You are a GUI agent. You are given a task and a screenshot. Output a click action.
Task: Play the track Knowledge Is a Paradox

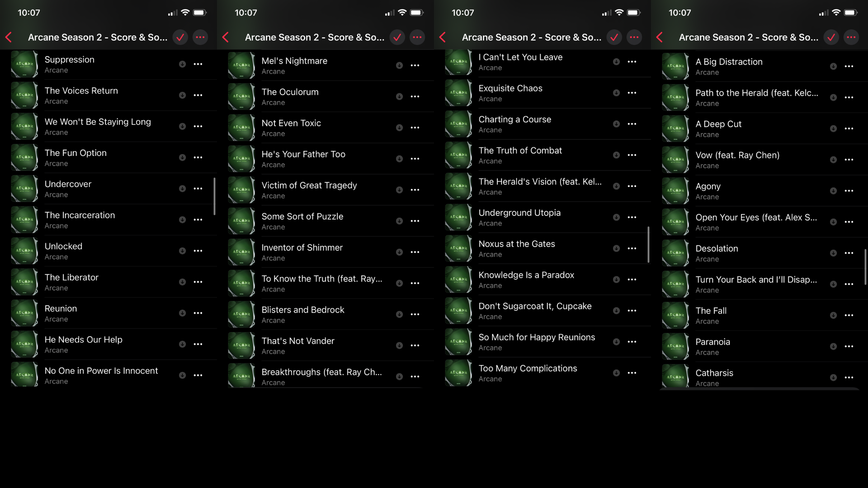click(526, 275)
